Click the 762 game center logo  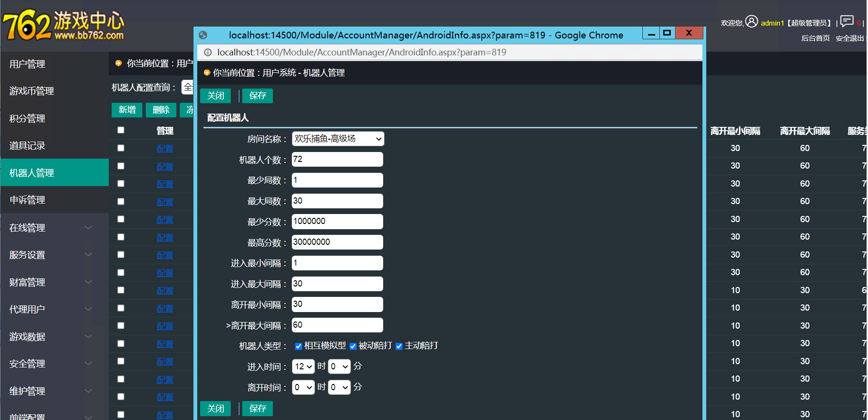(x=63, y=25)
